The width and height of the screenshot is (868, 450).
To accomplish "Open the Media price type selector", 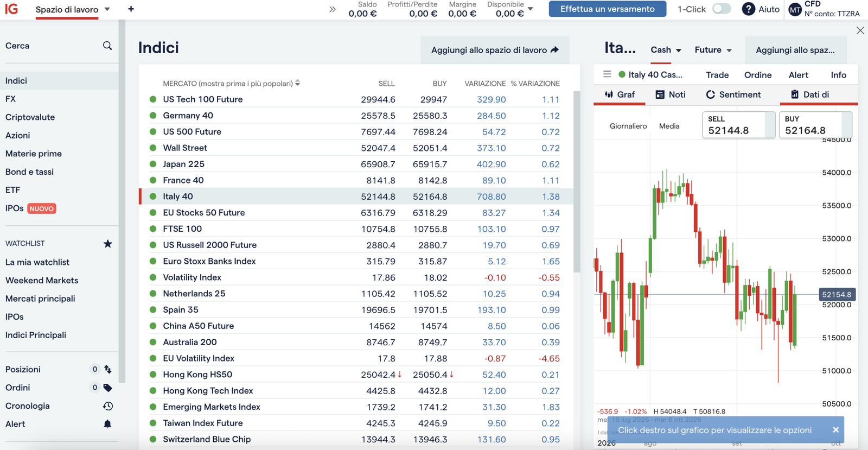I will click(x=669, y=126).
